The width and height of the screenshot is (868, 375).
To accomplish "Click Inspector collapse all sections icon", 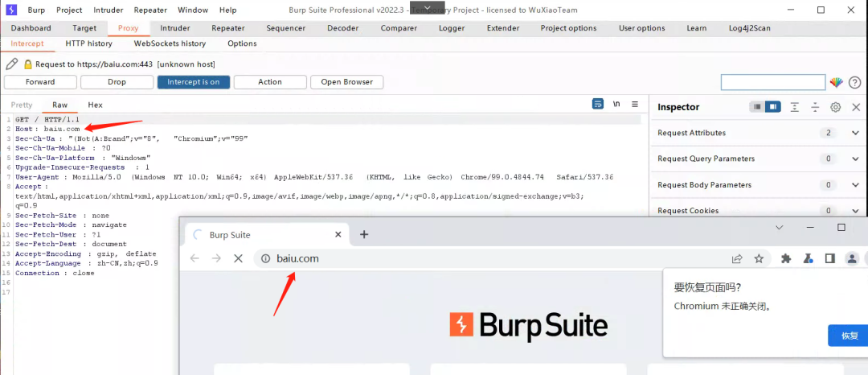I will click(x=815, y=107).
